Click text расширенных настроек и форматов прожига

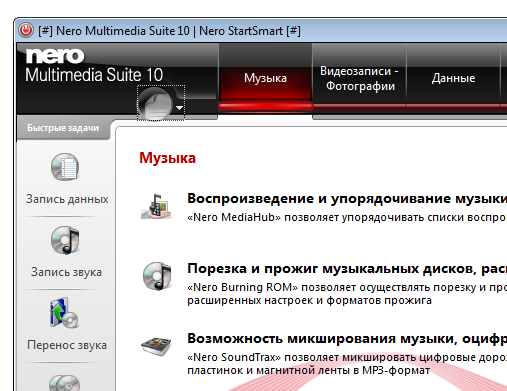pos(309,300)
